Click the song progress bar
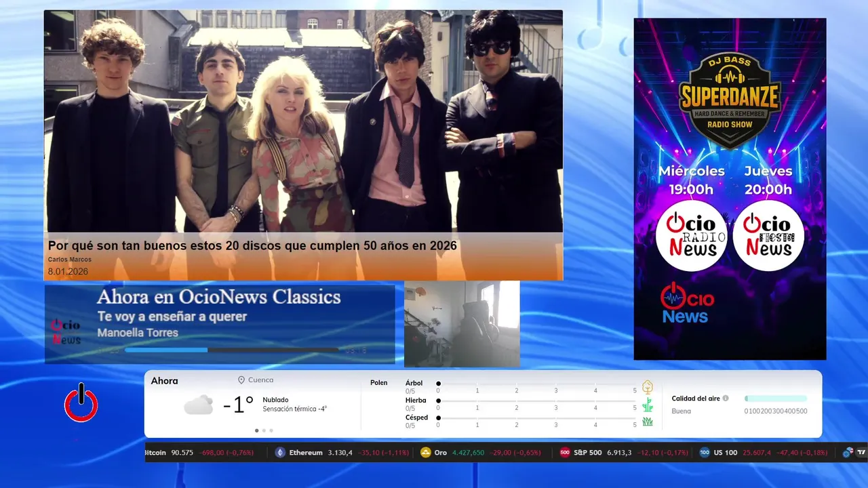Image resolution: width=868 pixels, height=488 pixels. point(232,350)
